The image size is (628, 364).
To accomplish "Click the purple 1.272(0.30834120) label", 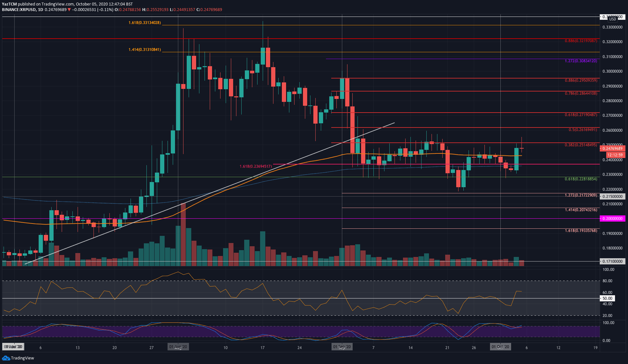I will 581,61.
